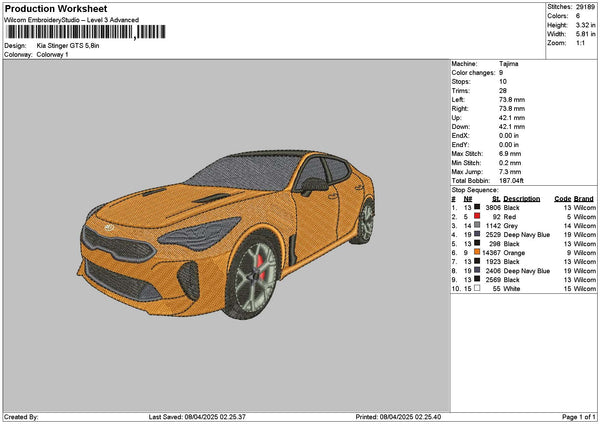Screen dimensions: 600x424
Task: Pick the black swatch in the 1923-stitch row
Action: click(477, 261)
